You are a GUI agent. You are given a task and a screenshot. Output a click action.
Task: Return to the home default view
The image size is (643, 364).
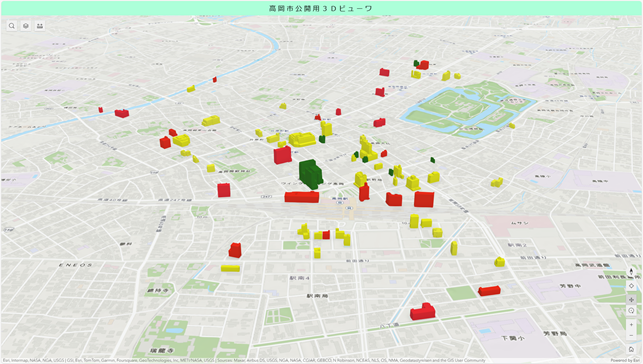(631, 349)
